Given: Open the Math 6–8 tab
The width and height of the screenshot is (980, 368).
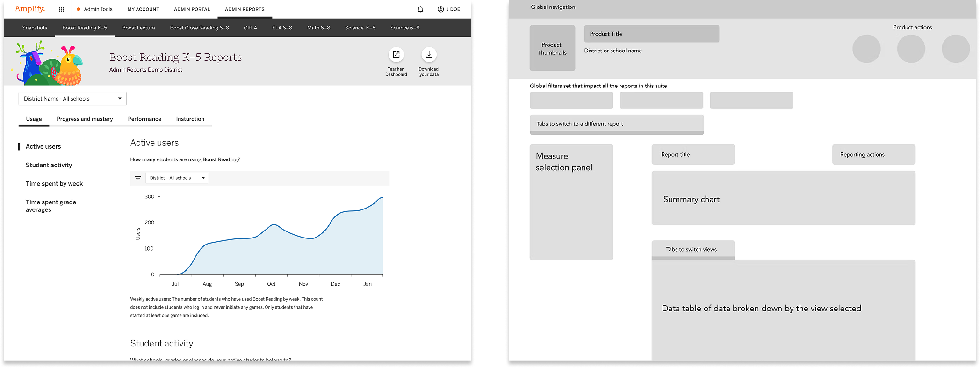Looking at the screenshot, I should (318, 28).
